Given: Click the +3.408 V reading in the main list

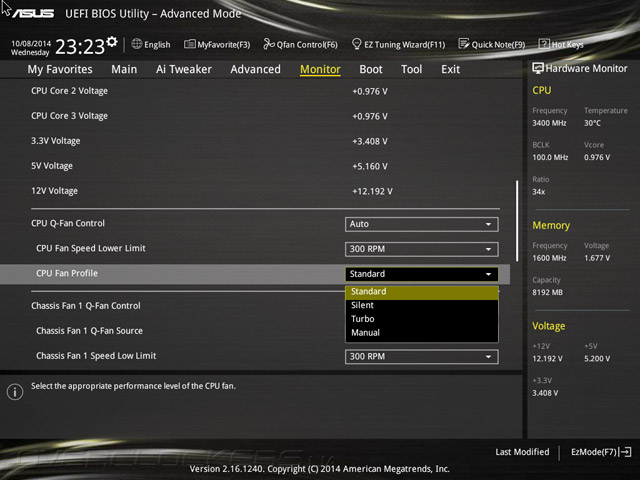Looking at the screenshot, I should point(370,142).
